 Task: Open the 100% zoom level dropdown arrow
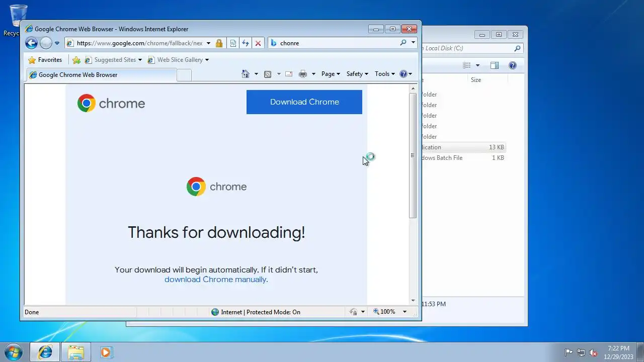[405, 312]
